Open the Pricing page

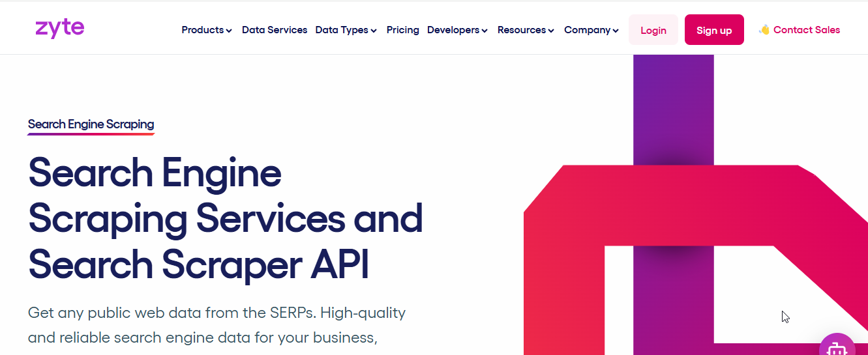pyautogui.click(x=402, y=30)
